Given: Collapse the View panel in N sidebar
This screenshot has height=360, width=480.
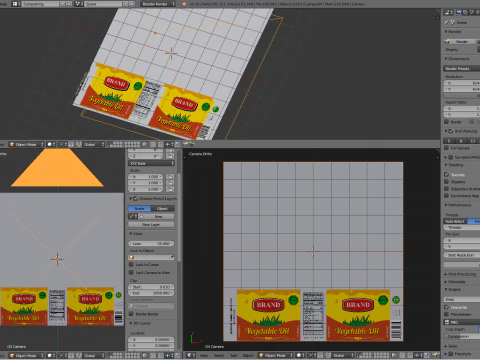Looking at the screenshot, I should coord(130,234).
